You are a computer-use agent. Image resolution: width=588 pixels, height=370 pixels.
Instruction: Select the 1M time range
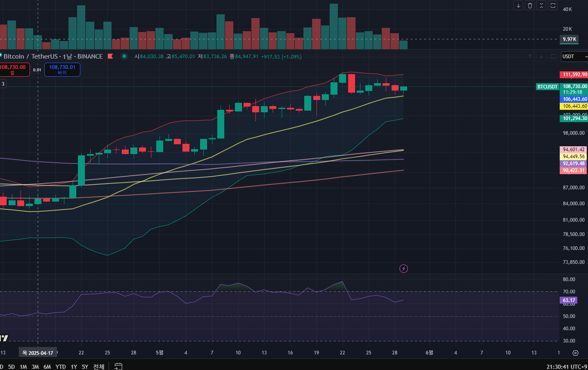[23, 367]
